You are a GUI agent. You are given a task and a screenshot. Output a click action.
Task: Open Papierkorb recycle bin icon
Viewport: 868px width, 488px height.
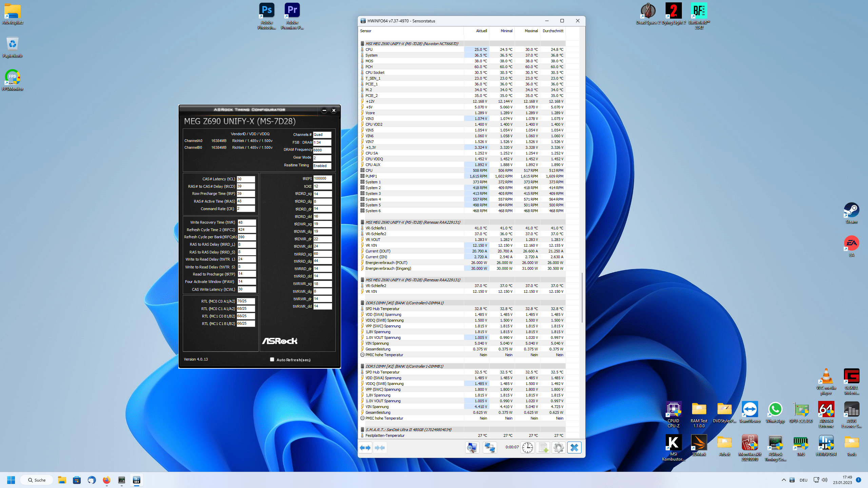(x=13, y=47)
